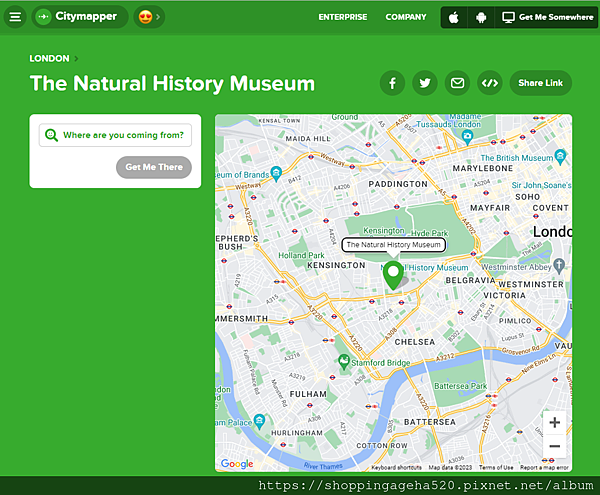Image resolution: width=600 pixels, height=495 pixels.
Task: Click the Apple iOS app icon
Action: [454, 17]
